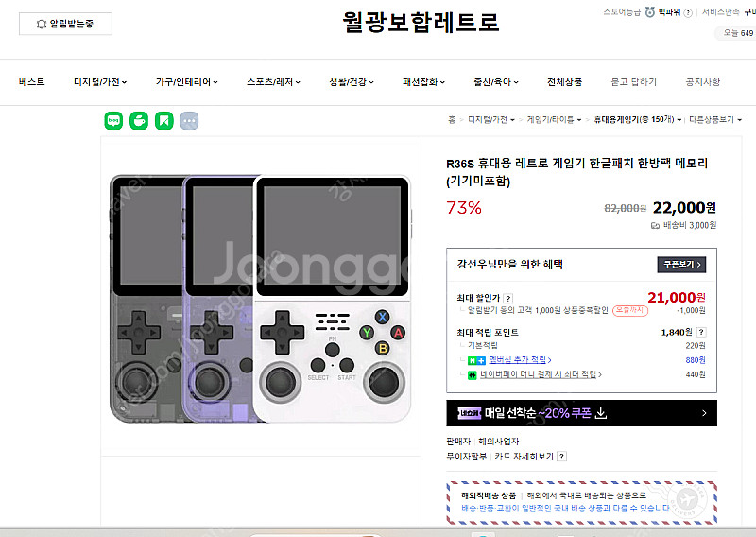Click the 오늘 649 visitor count
This screenshot has height=537, width=756.
pyautogui.click(x=738, y=33)
